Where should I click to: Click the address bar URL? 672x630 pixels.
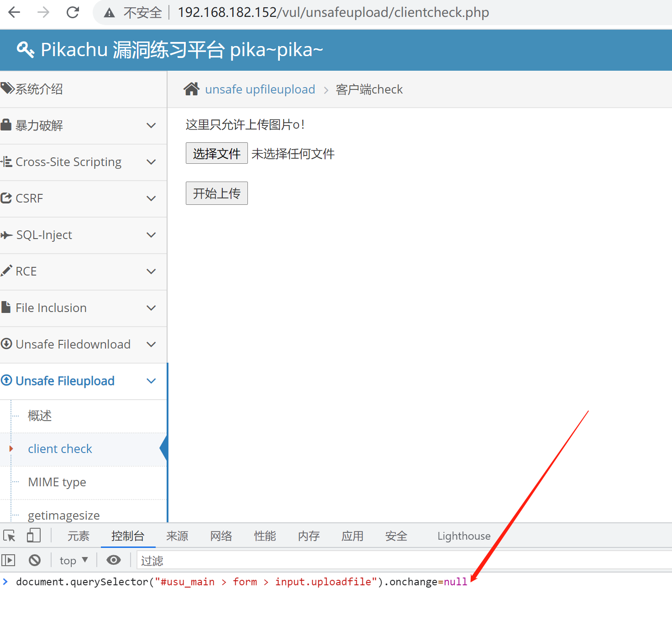333,12
